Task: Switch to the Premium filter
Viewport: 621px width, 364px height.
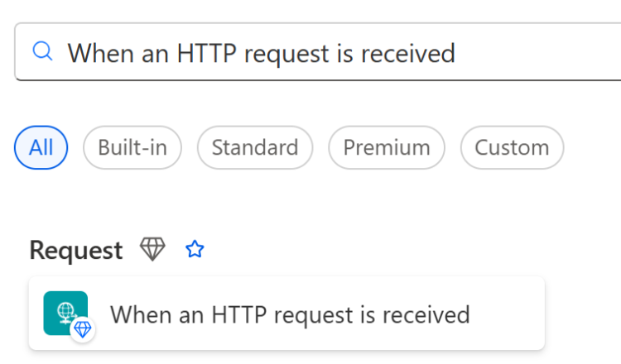Action: [x=387, y=148]
